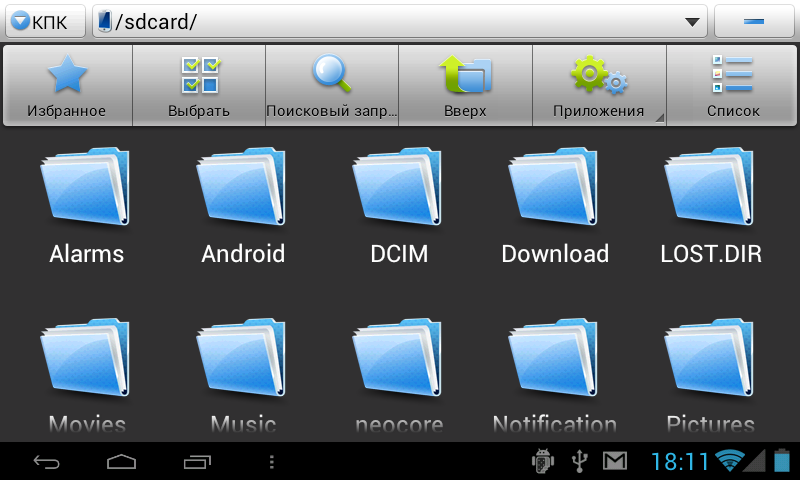The height and width of the screenshot is (480, 800).
Task: Expand the /sdcard/ path history arrow
Action: pyautogui.click(x=692, y=22)
